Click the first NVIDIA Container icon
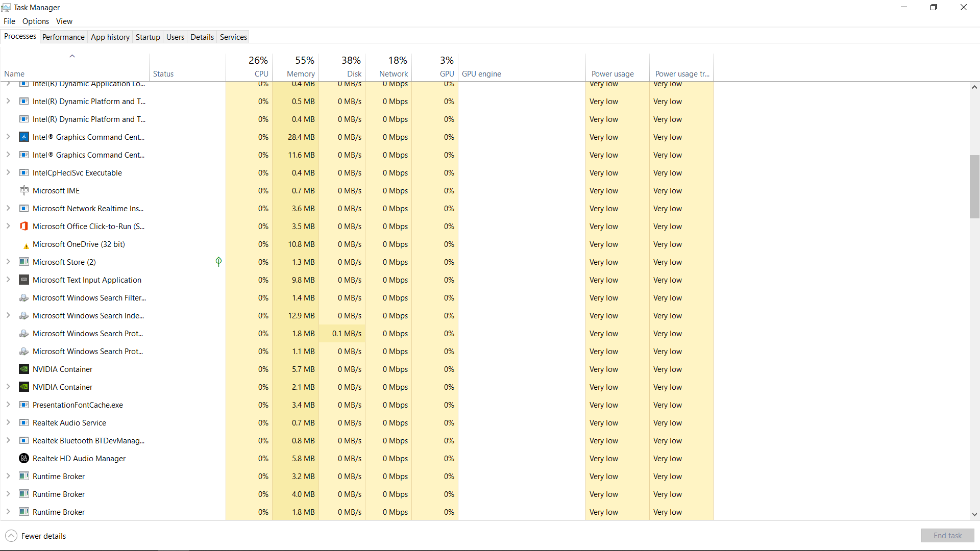980x551 pixels. (24, 369)
